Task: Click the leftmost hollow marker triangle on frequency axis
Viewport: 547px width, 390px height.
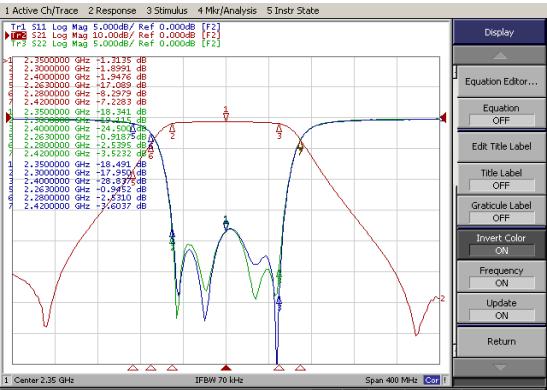Action: tap(133, 368)
